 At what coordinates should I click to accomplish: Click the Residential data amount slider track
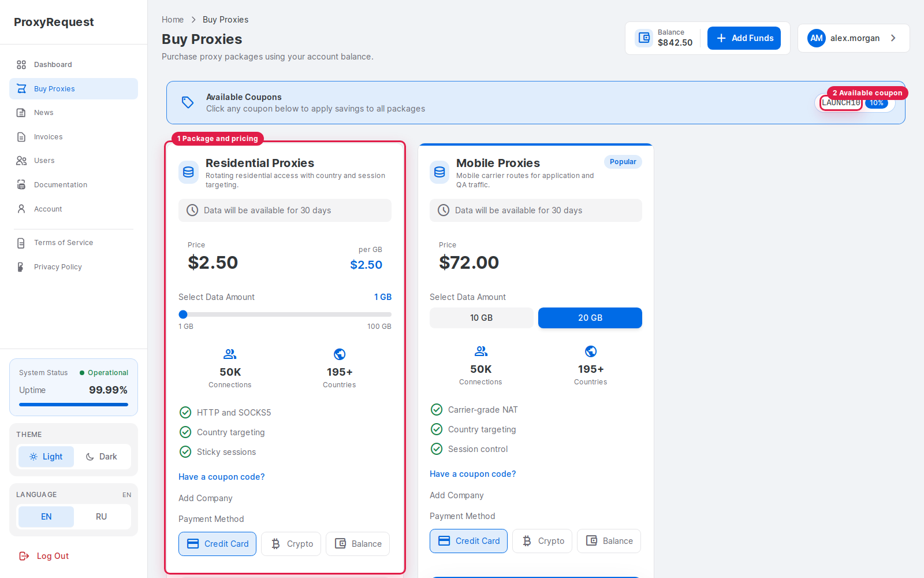pos(285,314)
